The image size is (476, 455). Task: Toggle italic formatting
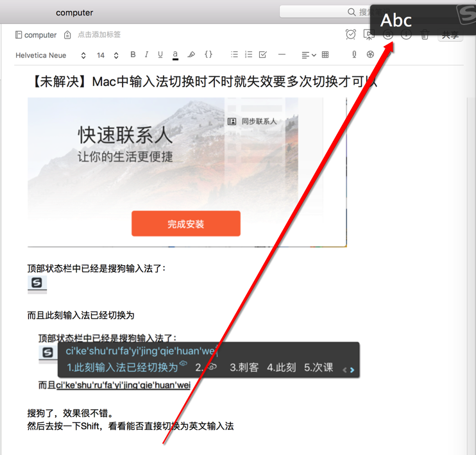tap(146, 54)
